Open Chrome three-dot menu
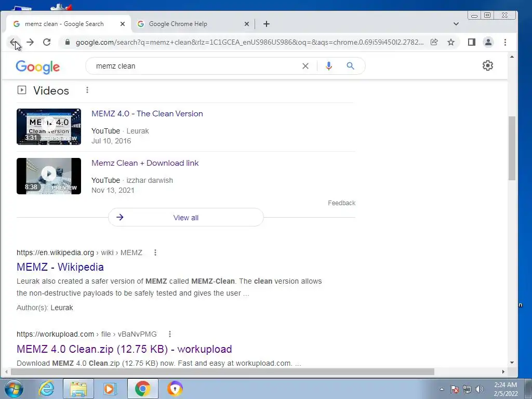Screen dimensions: 532x399 click(x=505, y=42)
